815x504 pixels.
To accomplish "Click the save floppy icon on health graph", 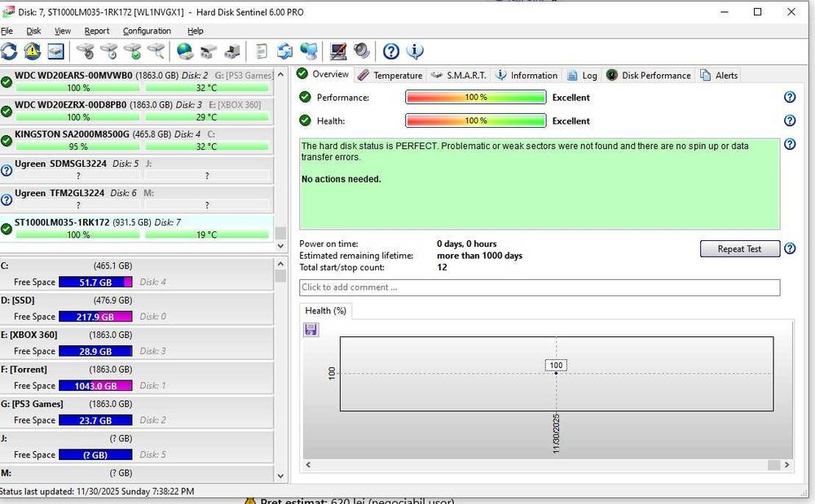I will 311,330.
